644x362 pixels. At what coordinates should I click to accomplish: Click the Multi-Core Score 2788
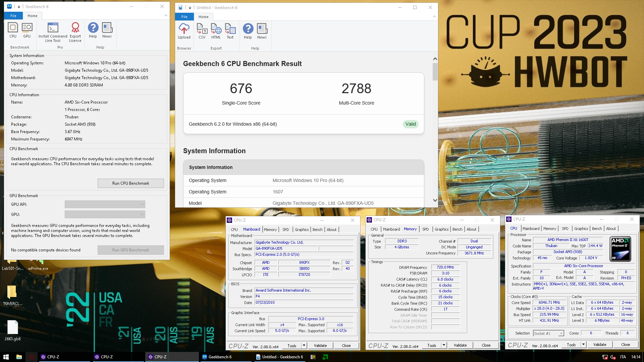coord(357,88)
